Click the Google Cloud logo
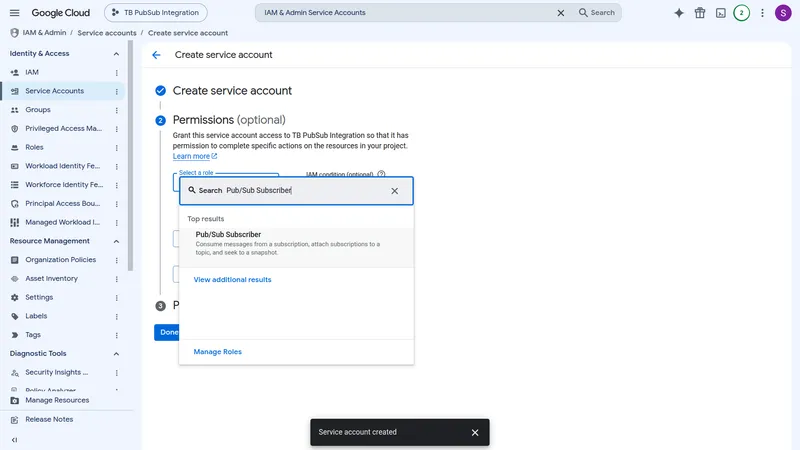The height and width of the screenshot is (450, 800). (61, 13)
